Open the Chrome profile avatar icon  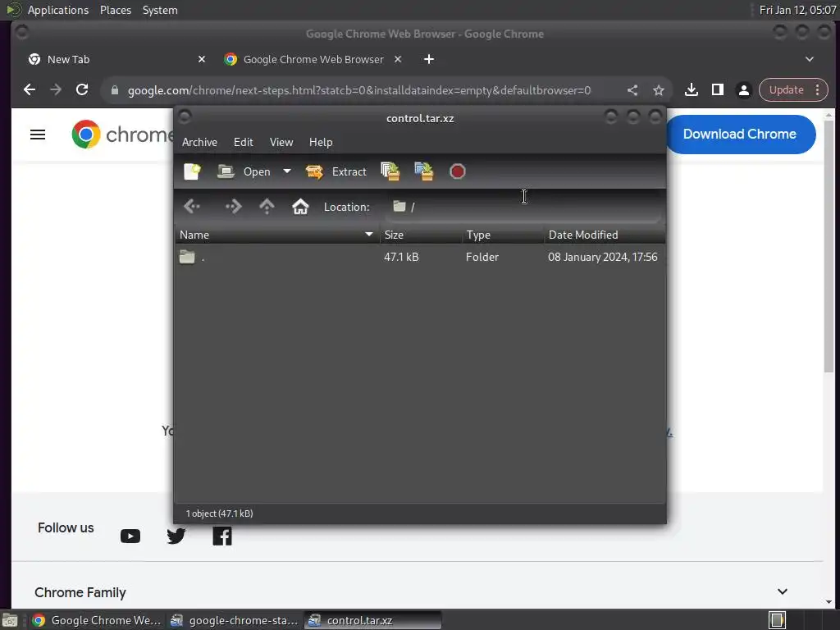(x=744, y=90)
